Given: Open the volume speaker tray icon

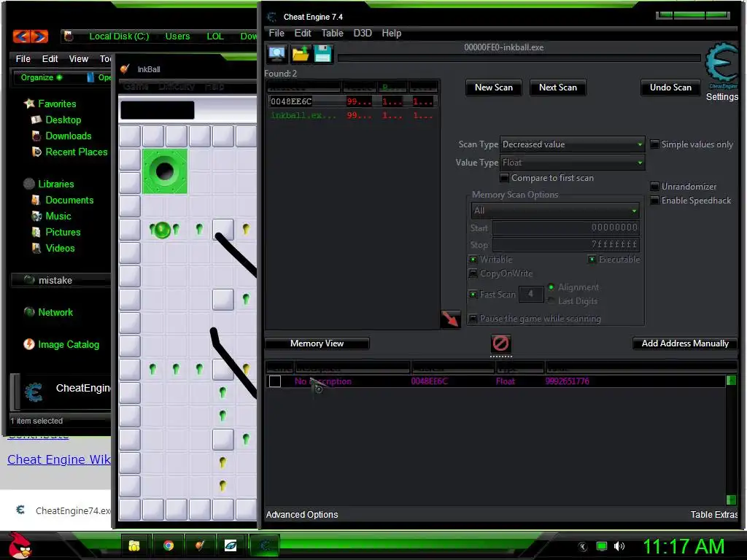Looking at the screenshot, I should click(619, 546).
